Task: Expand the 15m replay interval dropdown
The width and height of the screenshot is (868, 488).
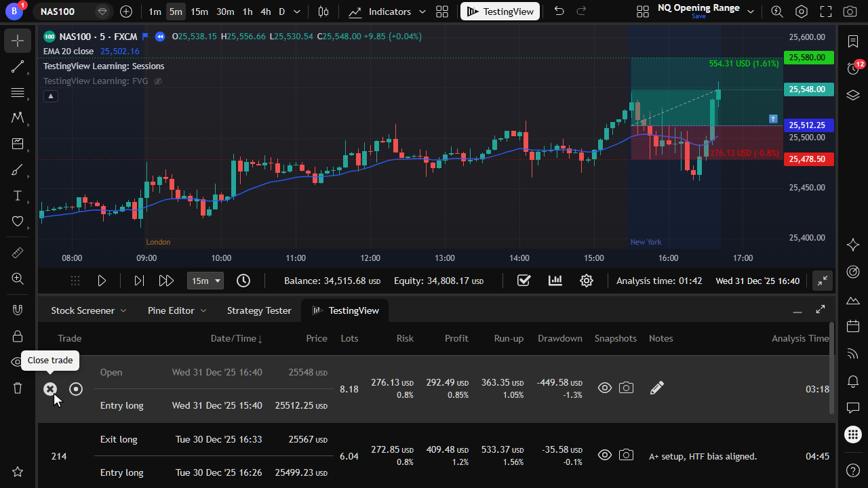Action: 205,281
